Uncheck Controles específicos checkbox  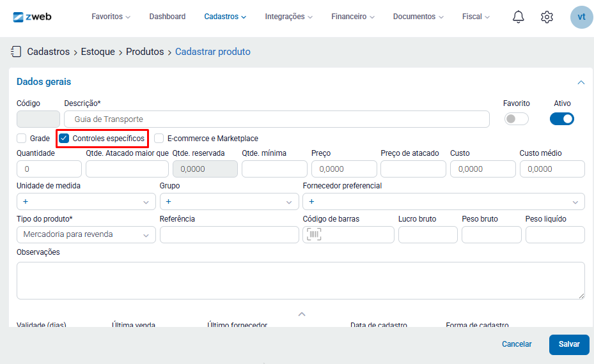tap(64, 139)
